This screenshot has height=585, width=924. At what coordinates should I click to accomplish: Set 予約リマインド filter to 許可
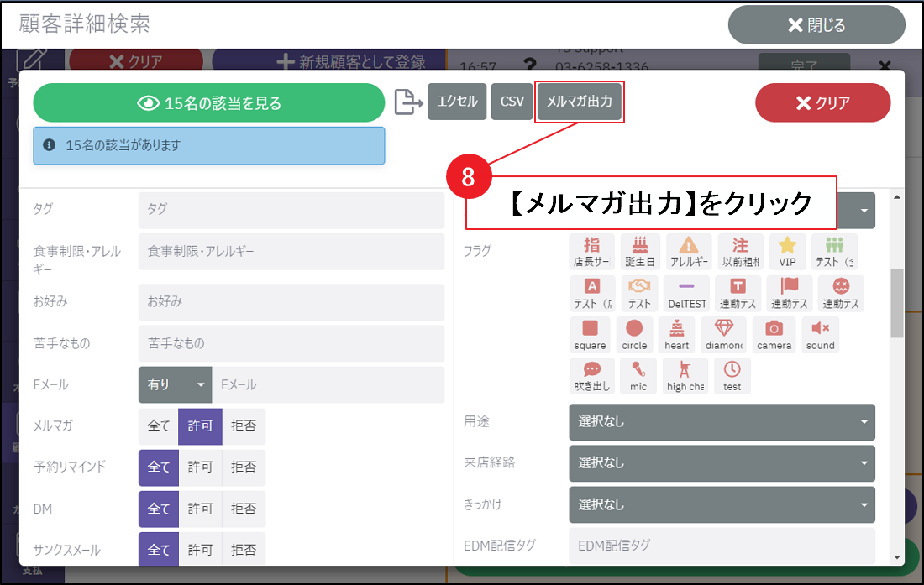pos(200,467)
